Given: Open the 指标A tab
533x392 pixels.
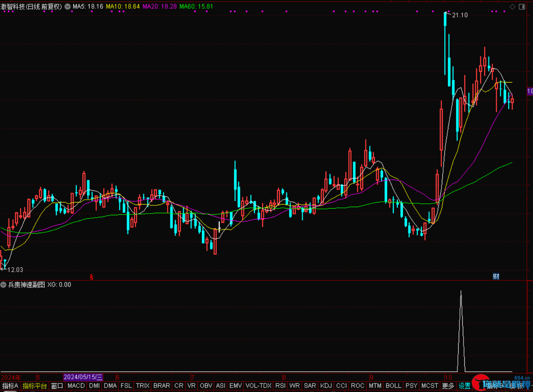Looking at the screenshot, I should point(10,385).
